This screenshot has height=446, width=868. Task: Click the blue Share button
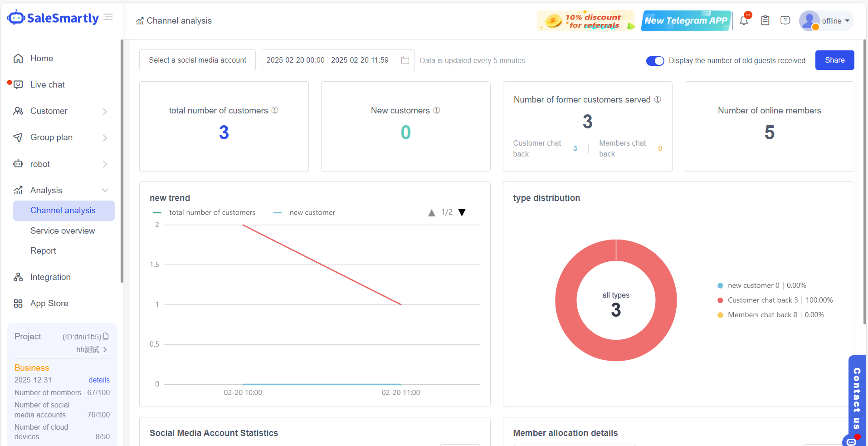tap(834, 60)
